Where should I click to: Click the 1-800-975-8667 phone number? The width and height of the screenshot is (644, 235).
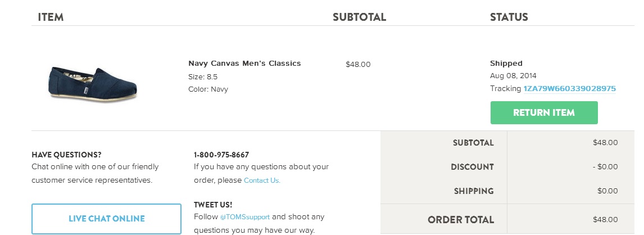pos(221,155)
